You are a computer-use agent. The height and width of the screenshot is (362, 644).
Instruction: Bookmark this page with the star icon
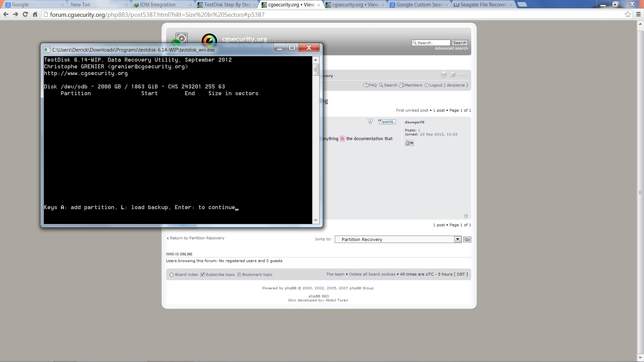[x=628, y=14]
